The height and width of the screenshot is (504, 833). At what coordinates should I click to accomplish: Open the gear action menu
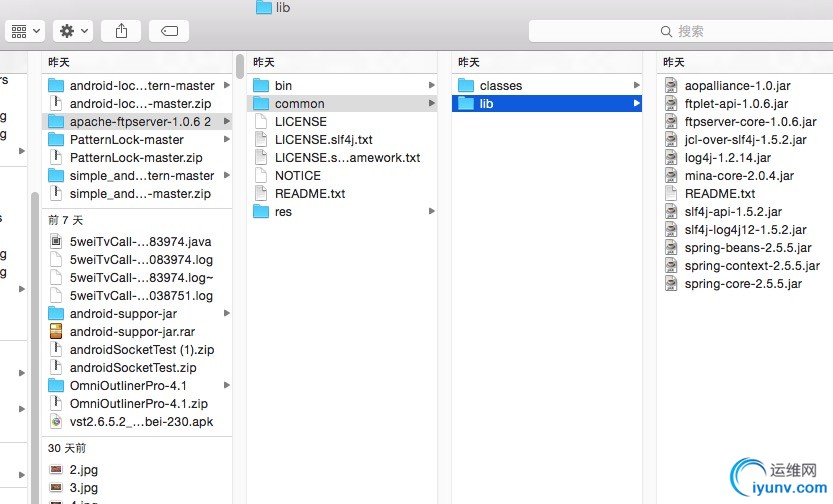tap(73, 31)
